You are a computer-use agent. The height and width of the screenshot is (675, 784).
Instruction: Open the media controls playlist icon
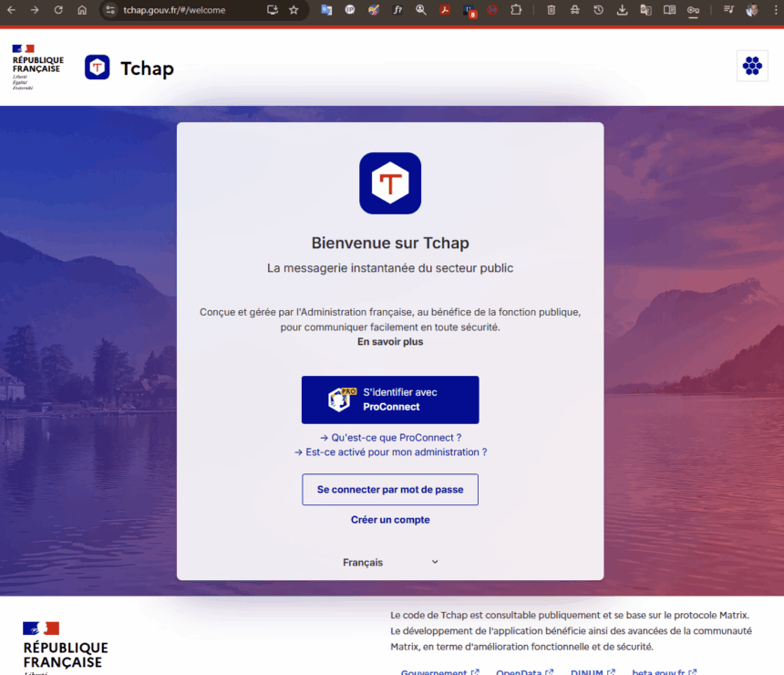(x=728, y=9)
